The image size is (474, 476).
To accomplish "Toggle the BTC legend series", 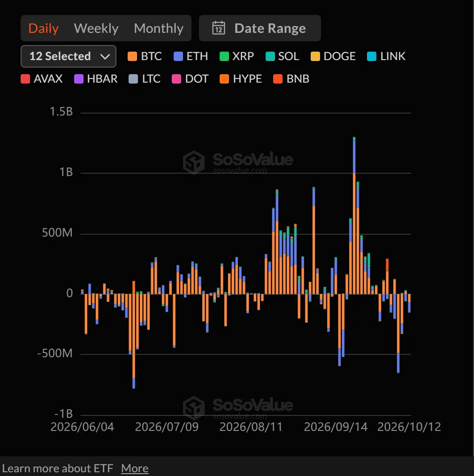I will pos(145,56).
